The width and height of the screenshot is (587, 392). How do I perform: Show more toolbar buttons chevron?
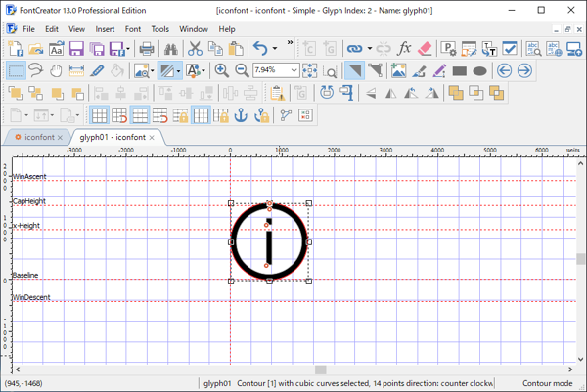(290, 43)
